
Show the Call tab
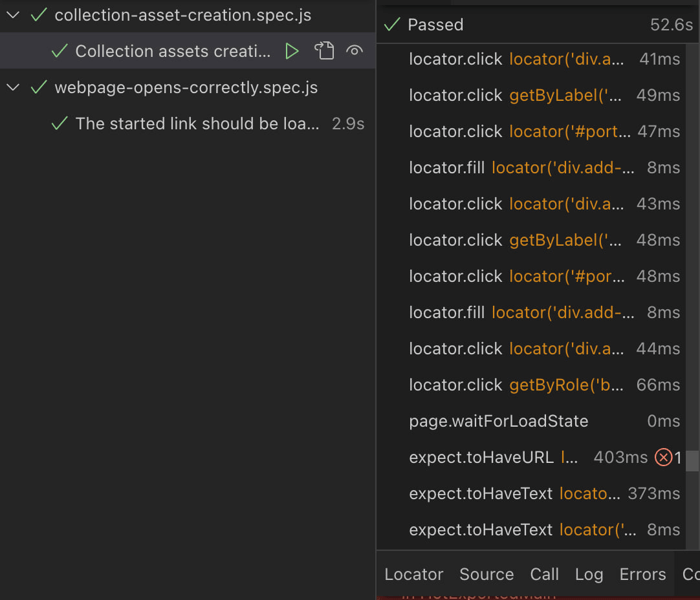(x=544, y=574)
